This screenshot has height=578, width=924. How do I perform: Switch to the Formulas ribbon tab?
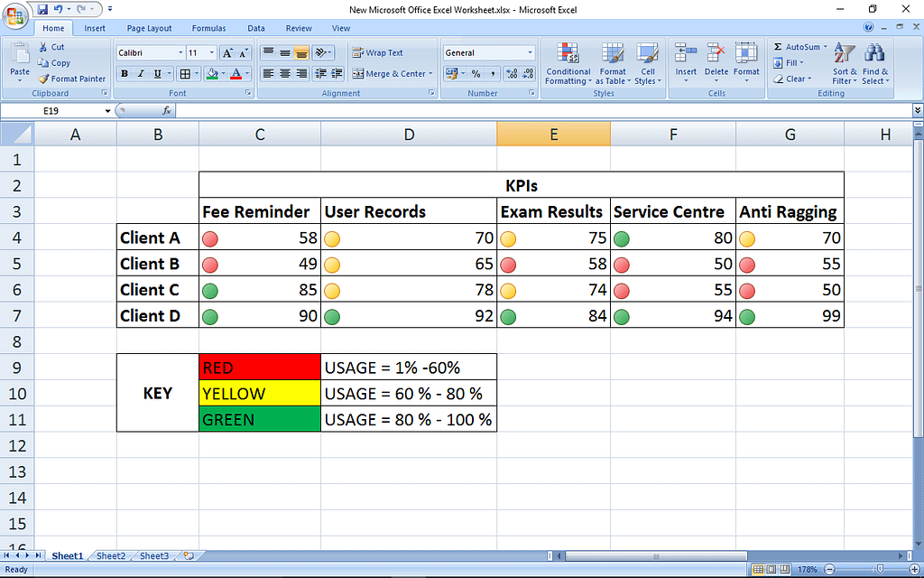point(208,28)
